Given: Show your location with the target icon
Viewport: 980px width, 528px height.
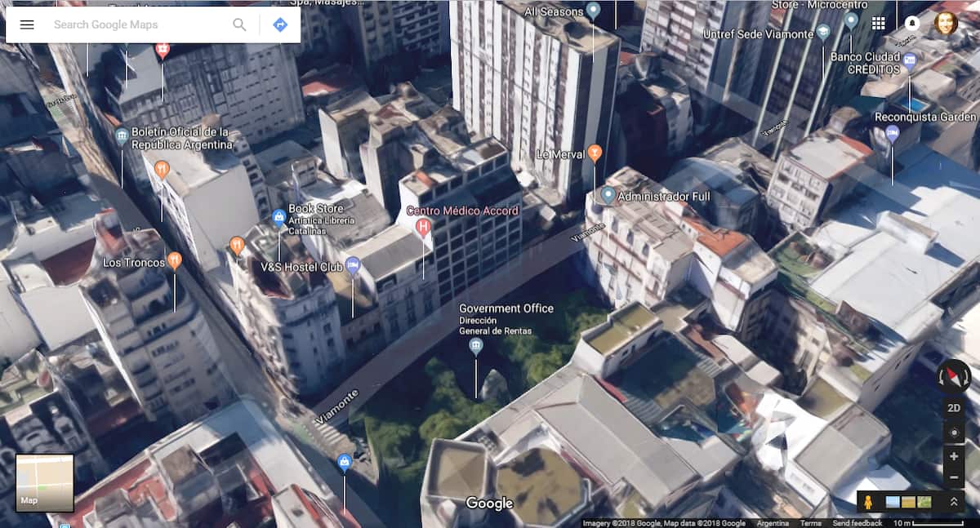Looking at the screenshot, I should (953, 433).
